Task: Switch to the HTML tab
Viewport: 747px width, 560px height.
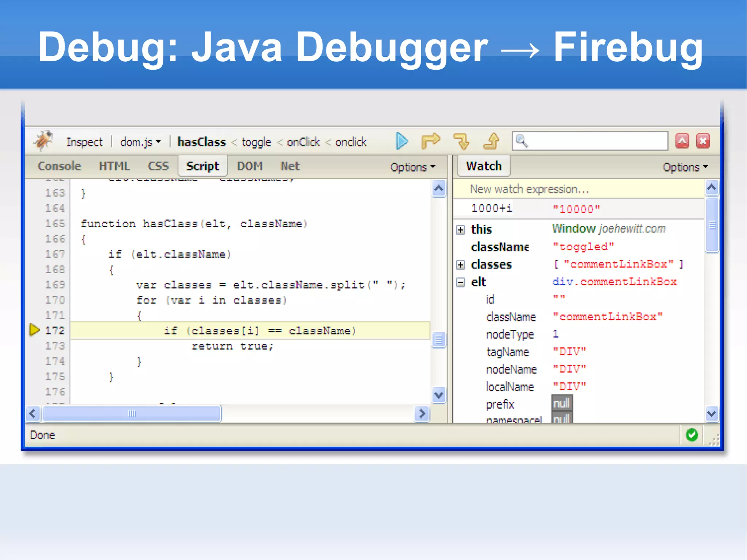Action: tap(114, 166)
